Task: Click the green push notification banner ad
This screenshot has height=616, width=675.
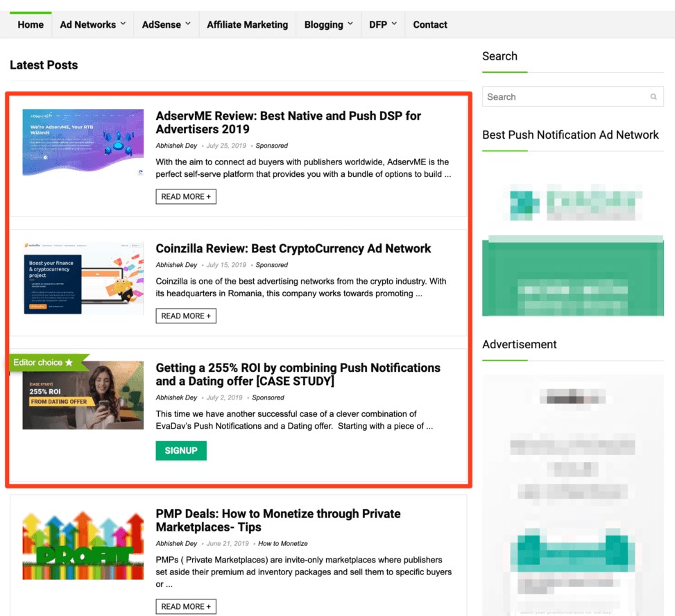Action: (572, 275)
